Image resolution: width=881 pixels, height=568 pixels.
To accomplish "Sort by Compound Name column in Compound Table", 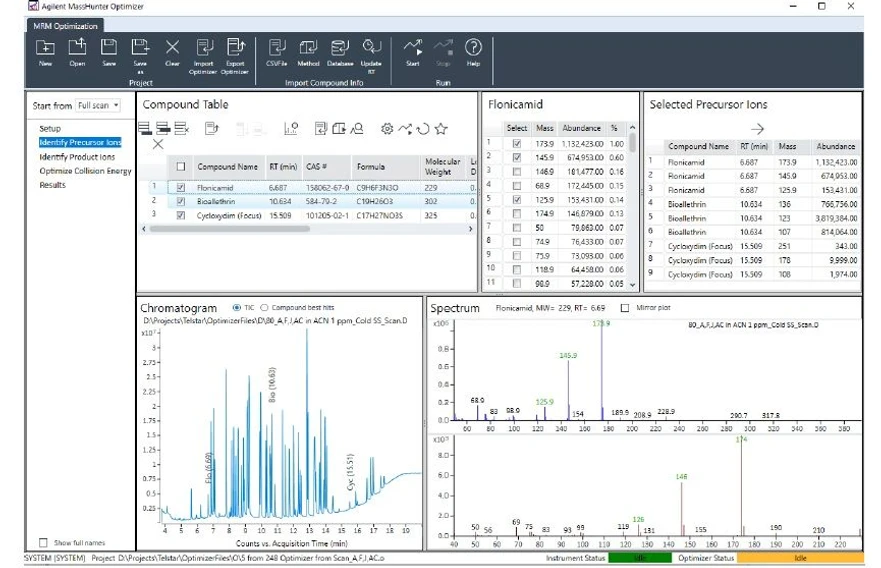I will click(228, 167).
